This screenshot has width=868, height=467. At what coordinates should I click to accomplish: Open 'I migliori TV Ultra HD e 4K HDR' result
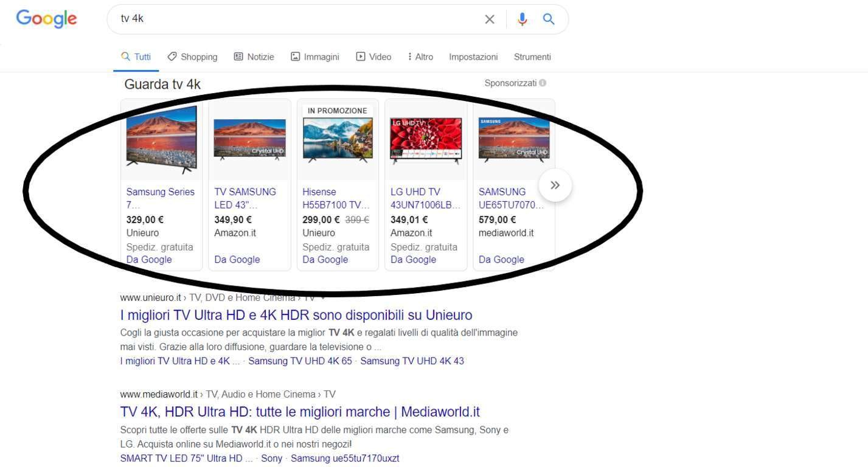pos(296,315)
